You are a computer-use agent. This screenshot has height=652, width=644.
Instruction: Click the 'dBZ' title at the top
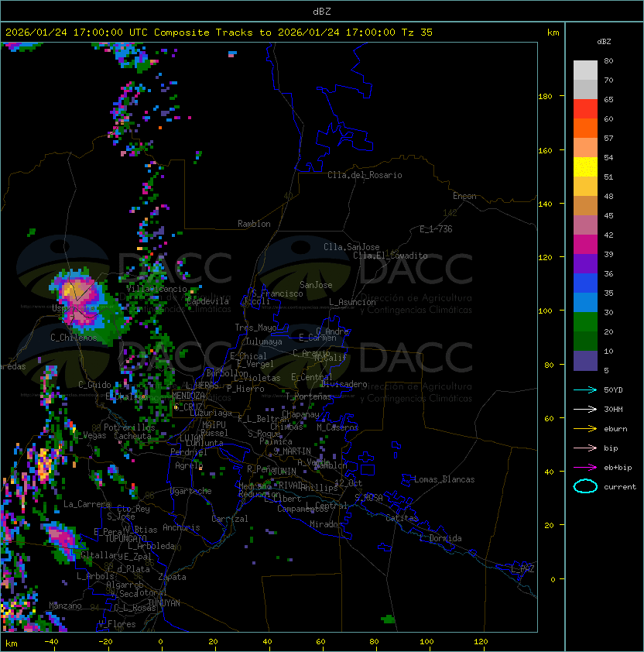point(322,12)
